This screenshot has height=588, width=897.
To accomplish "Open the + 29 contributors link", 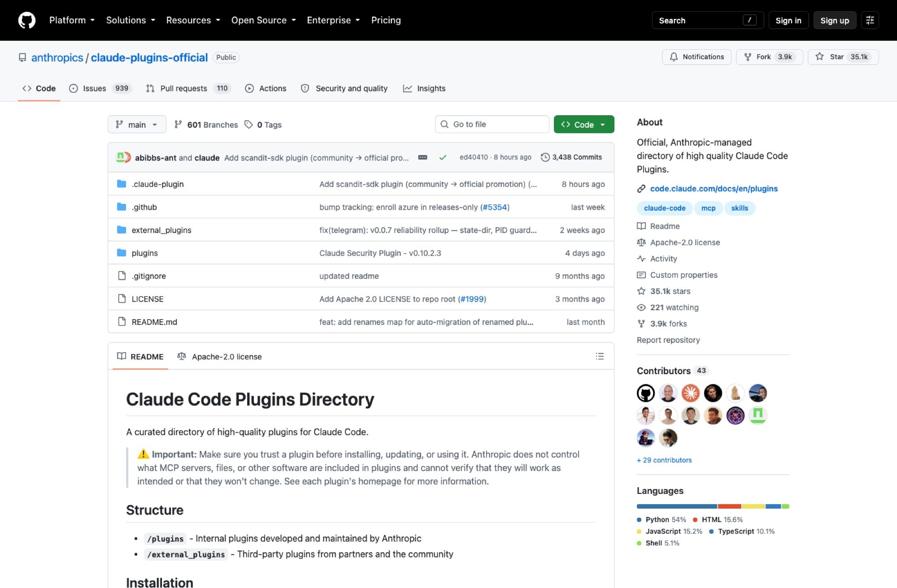I will [x=664, y=460].
